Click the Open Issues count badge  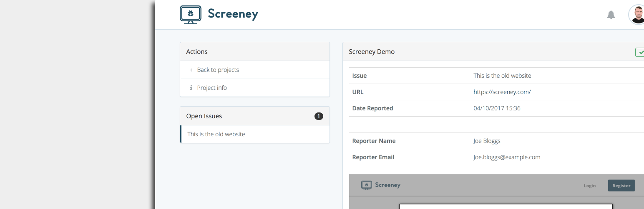(x=319, y=116)
